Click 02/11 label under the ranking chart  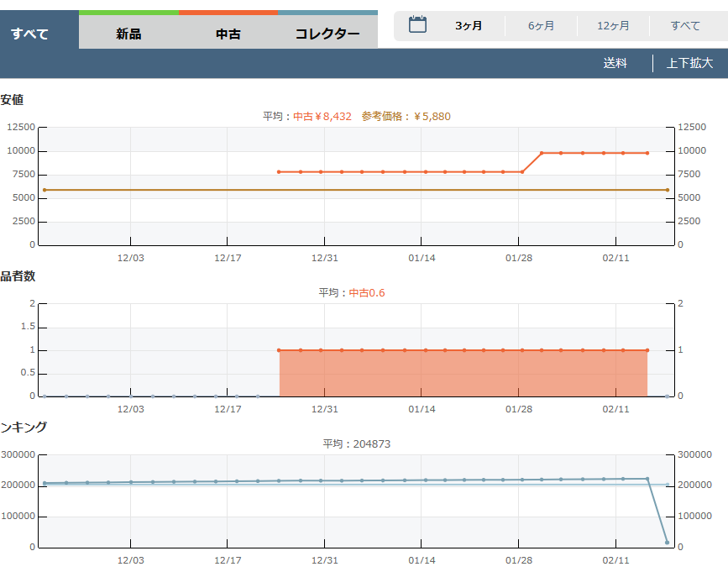point(615,560)
